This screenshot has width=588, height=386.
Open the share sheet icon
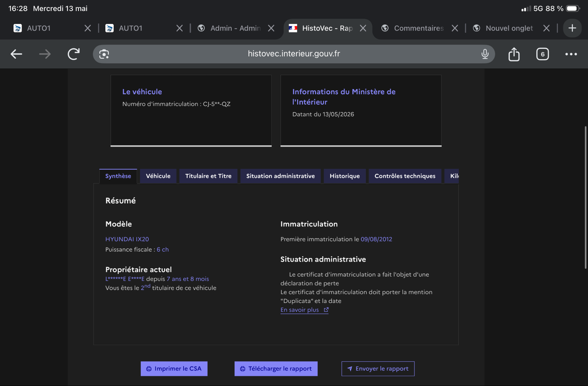click(x=514, y=54)
